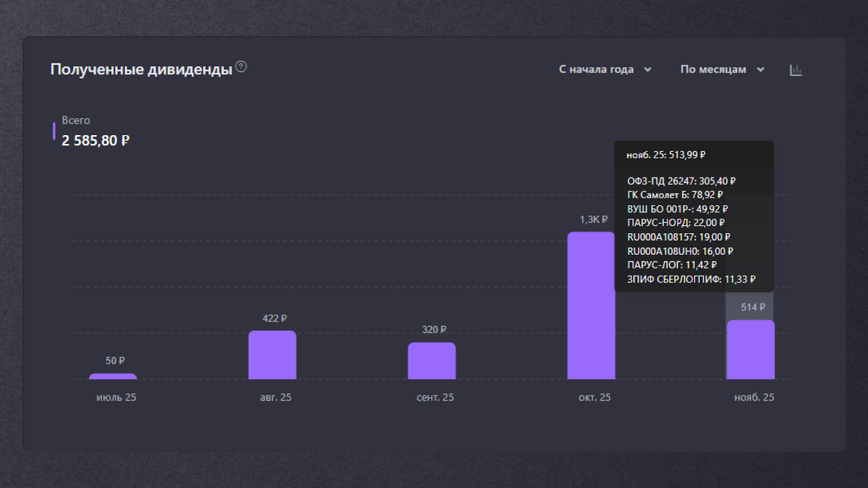Click chevron next to 'По месяцам'
The height and width of the screenshot is (488, 868).
(x=761, y=70)
